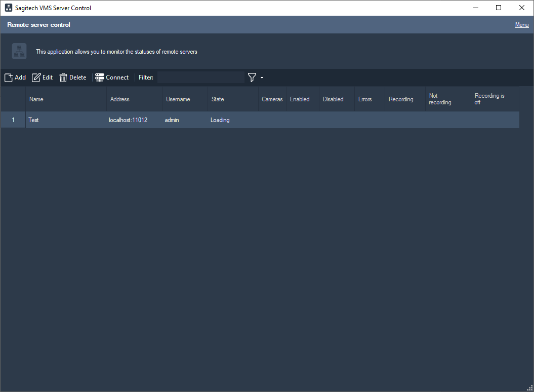
Task: Maximize the VMS Server Control window
Action: (499, 8)
